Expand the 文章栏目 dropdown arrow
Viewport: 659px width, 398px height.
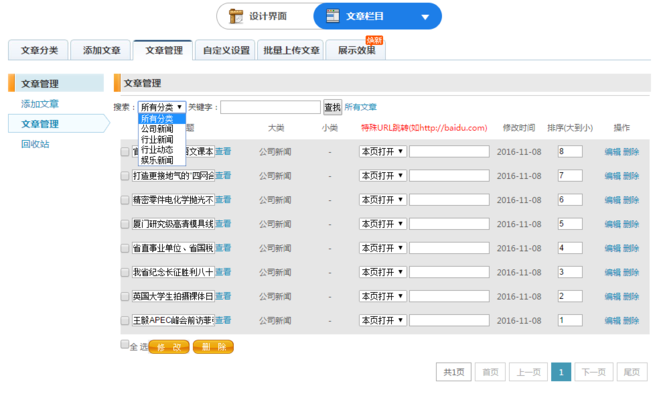425,17
